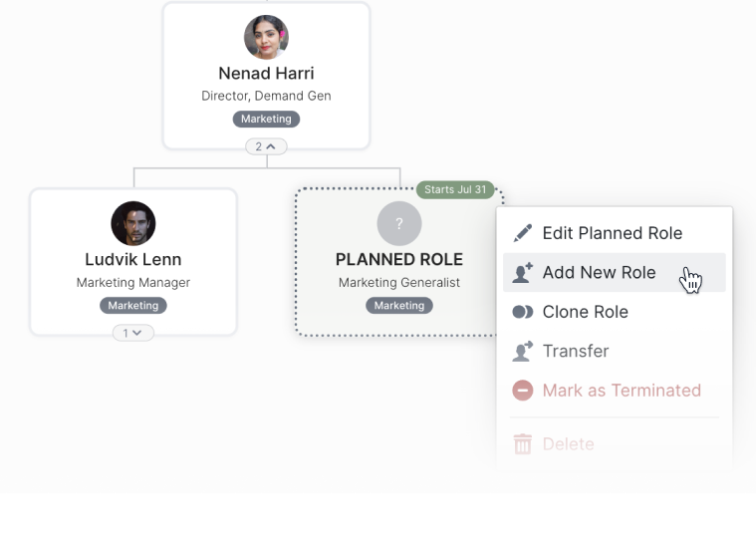
Task: Click the trash can Delete icon
Action: point(523,444)
